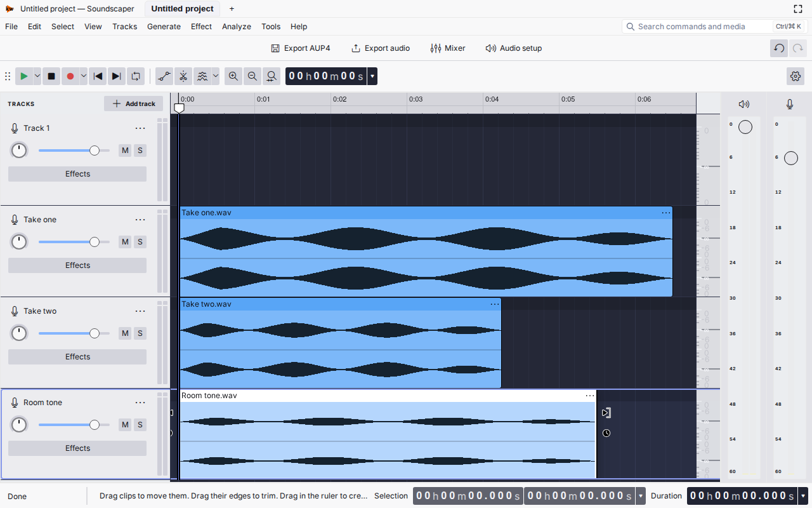812x508 pixels.
Task: Skip to the end of the project
Action: click(117, 76)
